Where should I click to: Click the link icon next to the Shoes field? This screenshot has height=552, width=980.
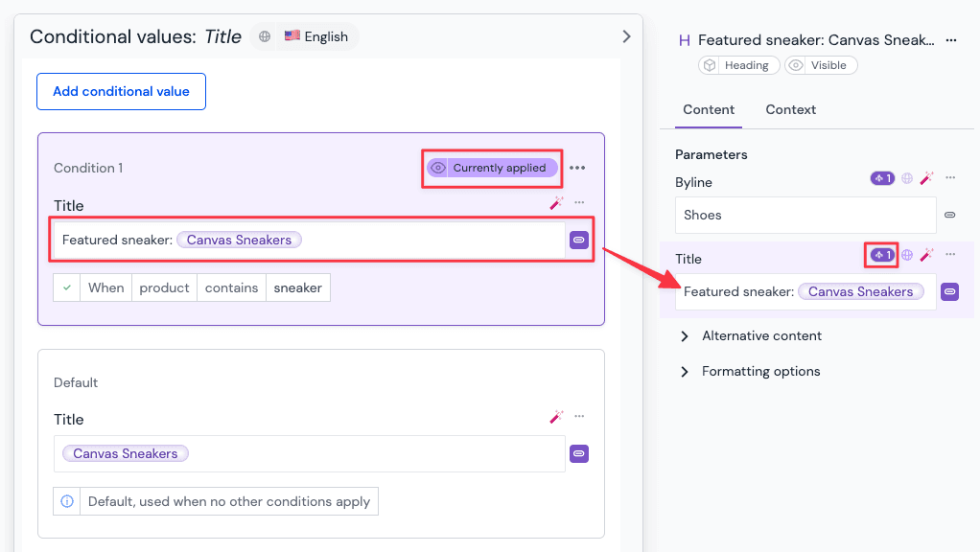pyautogui.click(x=950, y=215)
